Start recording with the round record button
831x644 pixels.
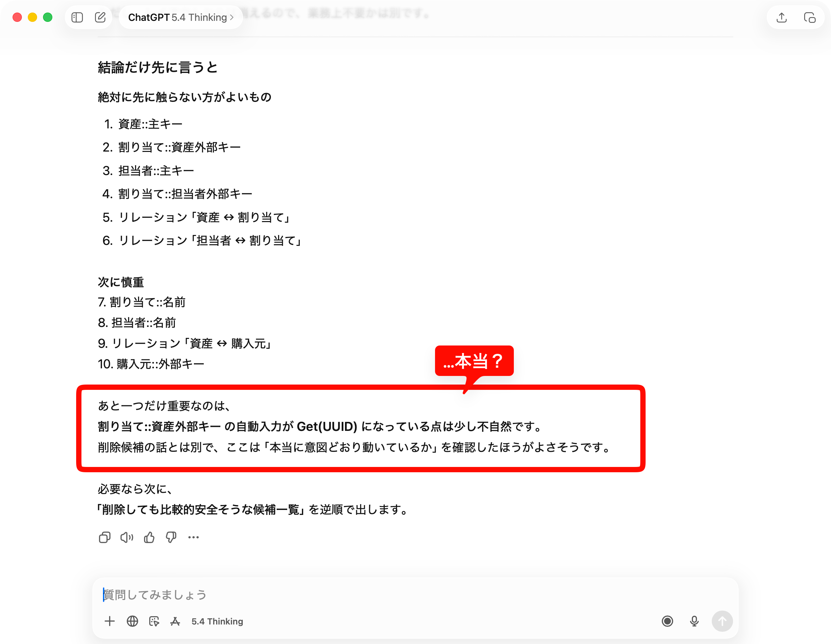pyautogui.click(x=667, y=621)
